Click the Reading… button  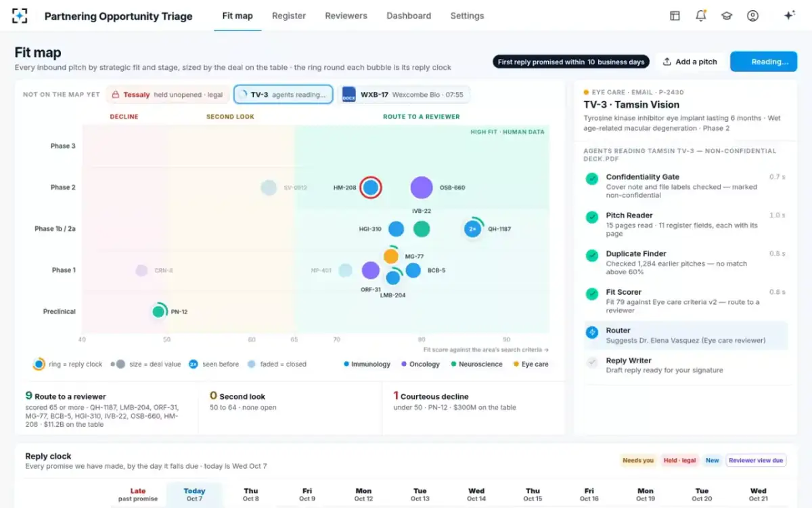763,62
